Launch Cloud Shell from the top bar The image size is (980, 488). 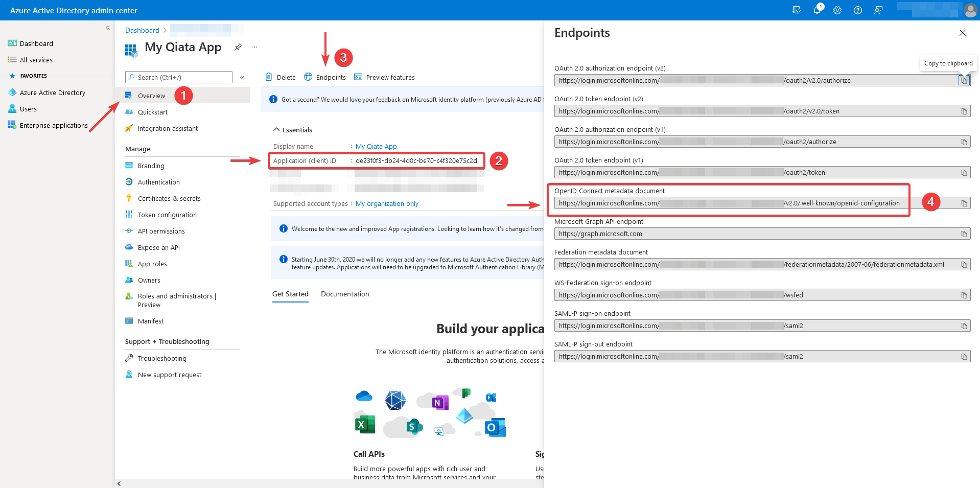pyautogui.click(x=797, y=10)
